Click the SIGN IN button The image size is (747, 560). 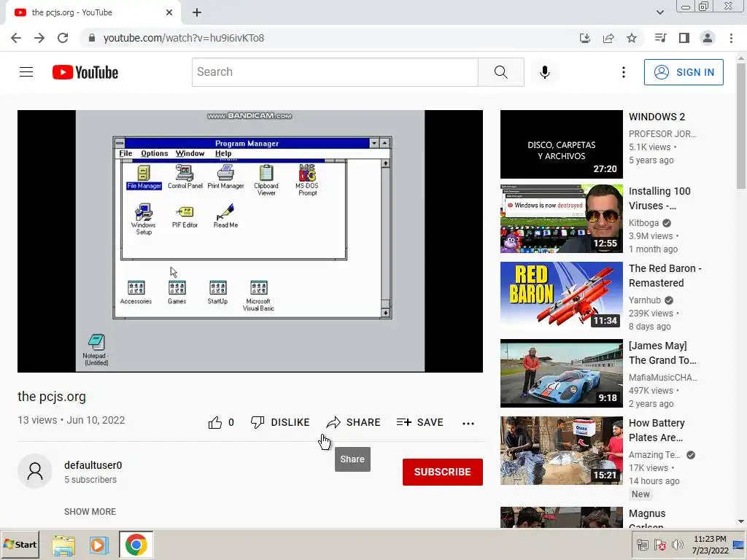683,72
